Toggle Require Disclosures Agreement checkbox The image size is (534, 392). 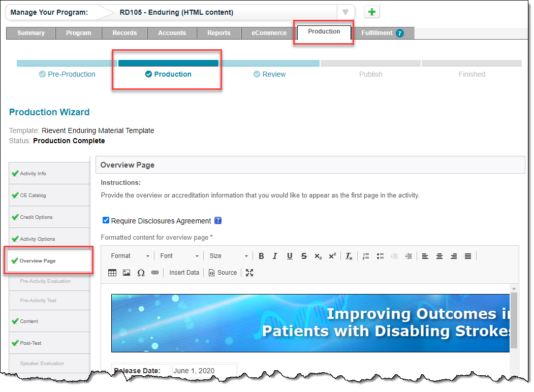pos(106,220)
